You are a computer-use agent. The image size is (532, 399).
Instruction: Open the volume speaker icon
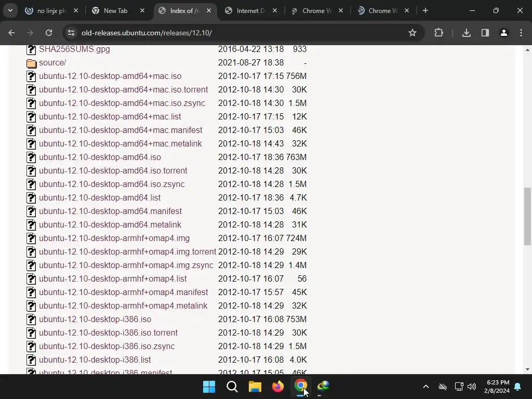pos(472,387)
